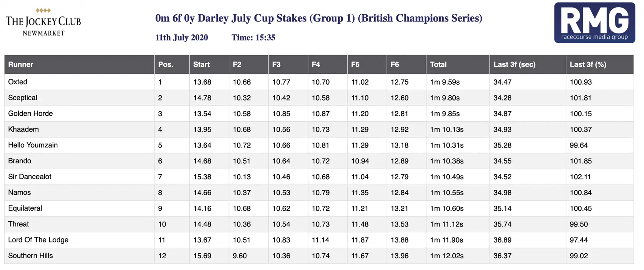Click the Sceptical runner row name
The height and width of the screenshot is (270, 644).
[x=23, y=98]
